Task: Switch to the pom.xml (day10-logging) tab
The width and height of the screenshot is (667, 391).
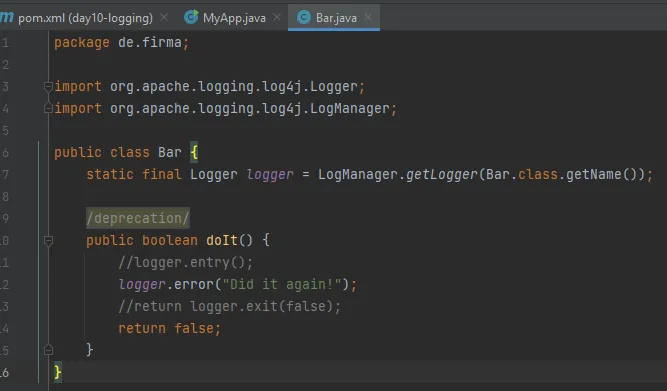Action: [x=86, y=18]
